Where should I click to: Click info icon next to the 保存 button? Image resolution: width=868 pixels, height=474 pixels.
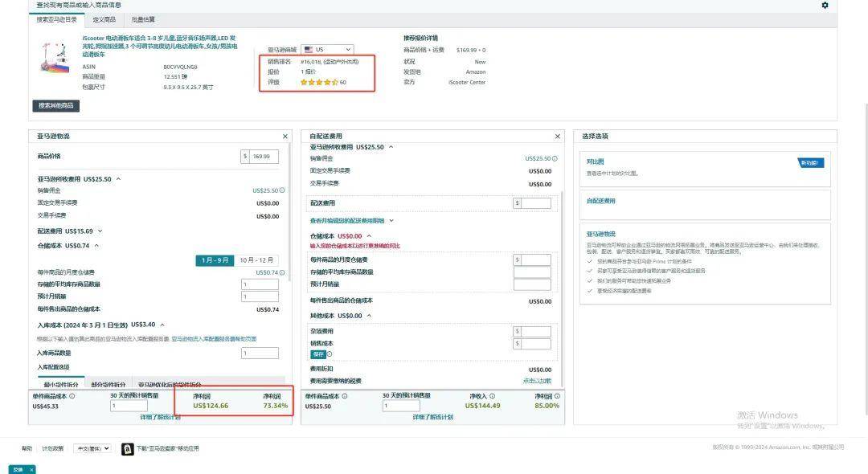[x=330, y=354]
